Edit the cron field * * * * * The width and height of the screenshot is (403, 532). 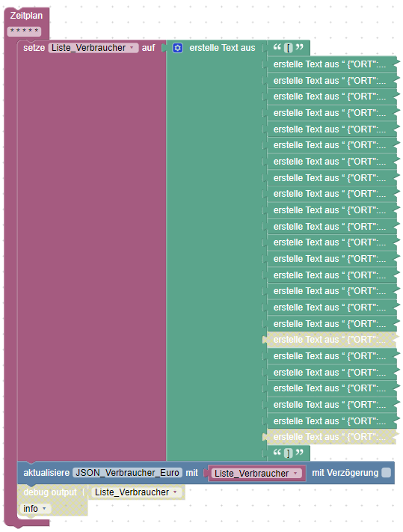coord(24,31)
